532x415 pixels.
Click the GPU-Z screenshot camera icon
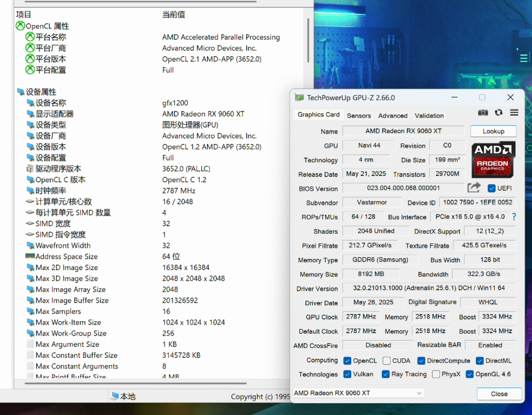pos(483,113)
